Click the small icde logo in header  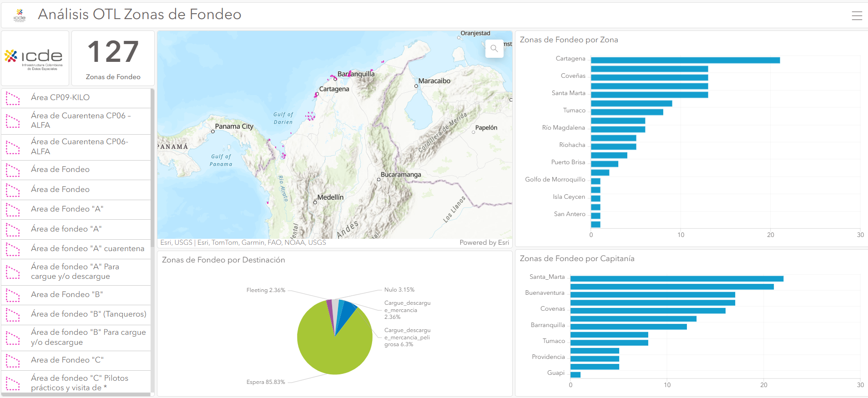(x=20, y=15)
